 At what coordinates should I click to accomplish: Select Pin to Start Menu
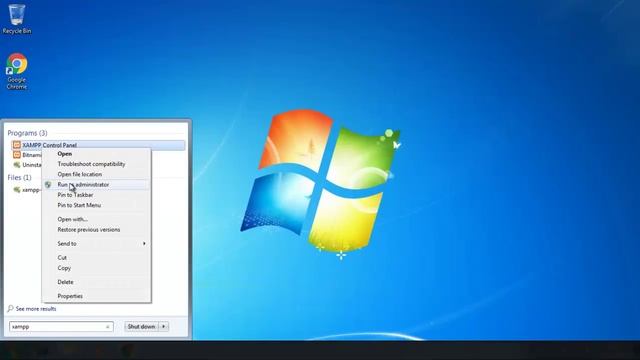[79, 205]
